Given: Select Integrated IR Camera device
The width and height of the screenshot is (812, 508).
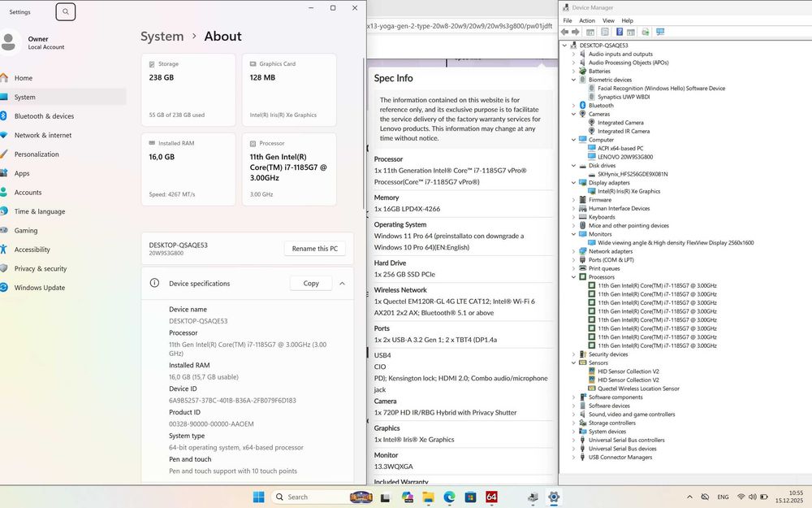Looking at the screenshot, I should click(x=624, y=131).
